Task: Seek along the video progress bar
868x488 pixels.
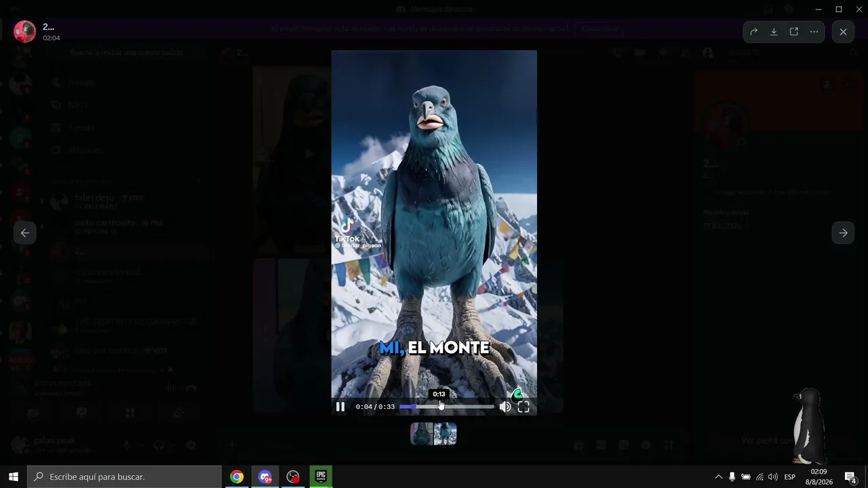Action: (447, 407)
